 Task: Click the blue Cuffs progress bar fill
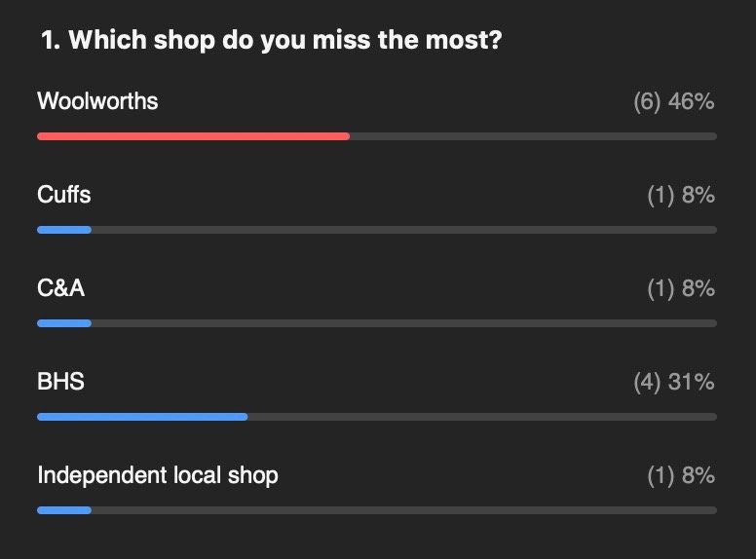coord(64,230)
